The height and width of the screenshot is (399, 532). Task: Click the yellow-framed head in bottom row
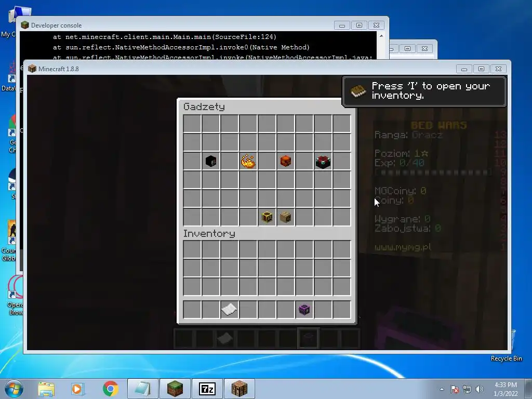(x=267, y=217)
